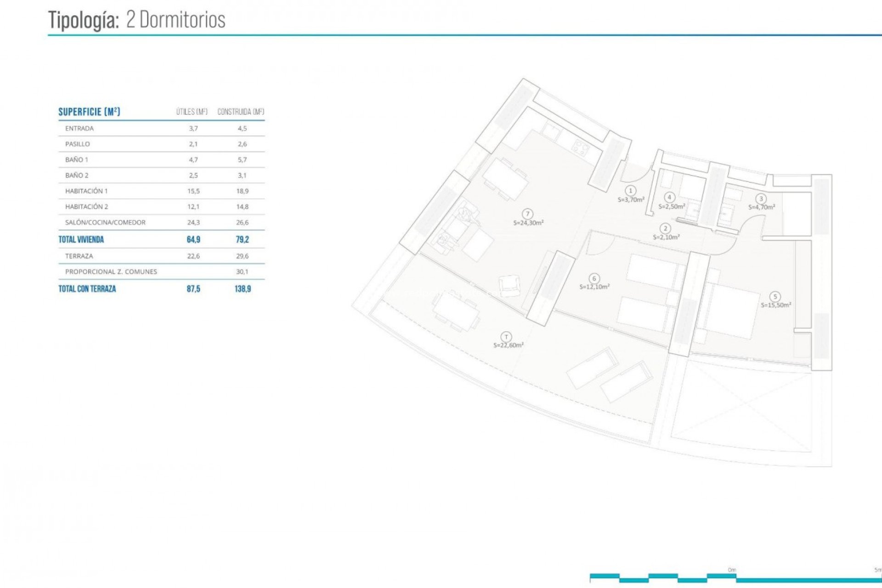The image size is (882, 588).
Task: Click the 'S=15,50m²' bedroom plan label
Action: [776, 305]
